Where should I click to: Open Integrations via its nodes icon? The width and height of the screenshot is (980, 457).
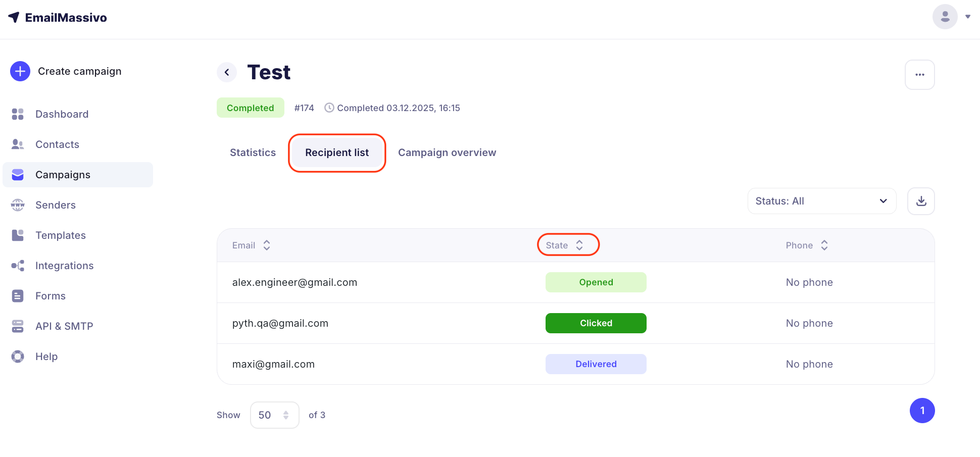coord(18,266)
